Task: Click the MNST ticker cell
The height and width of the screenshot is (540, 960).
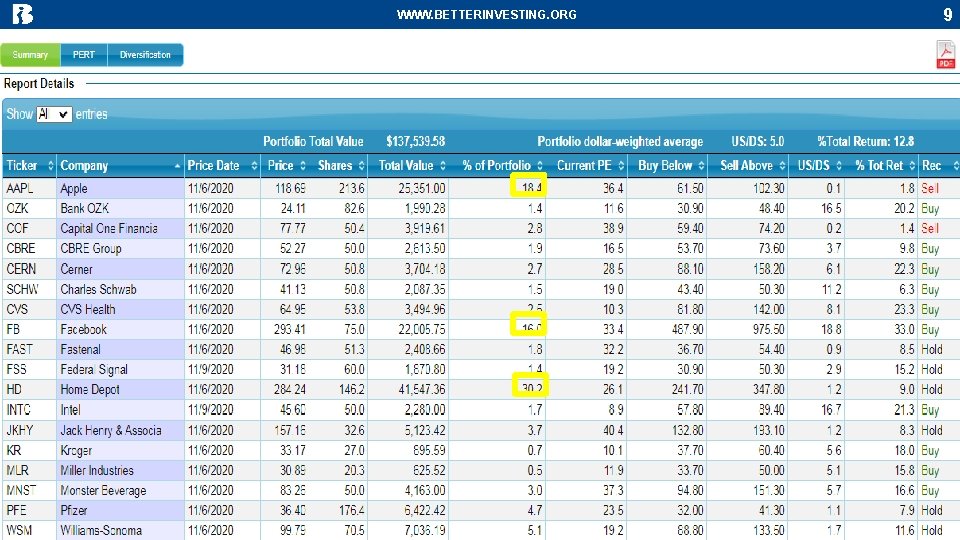Action: [x=29, y=490]
